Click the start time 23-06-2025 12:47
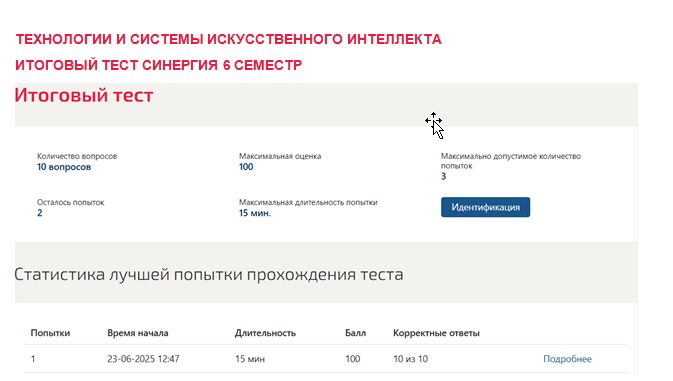Screen dimensions: 673x381 point(143,359)
